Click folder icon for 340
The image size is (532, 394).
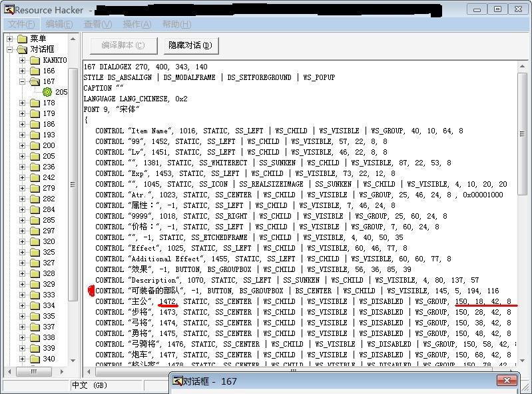35,359
